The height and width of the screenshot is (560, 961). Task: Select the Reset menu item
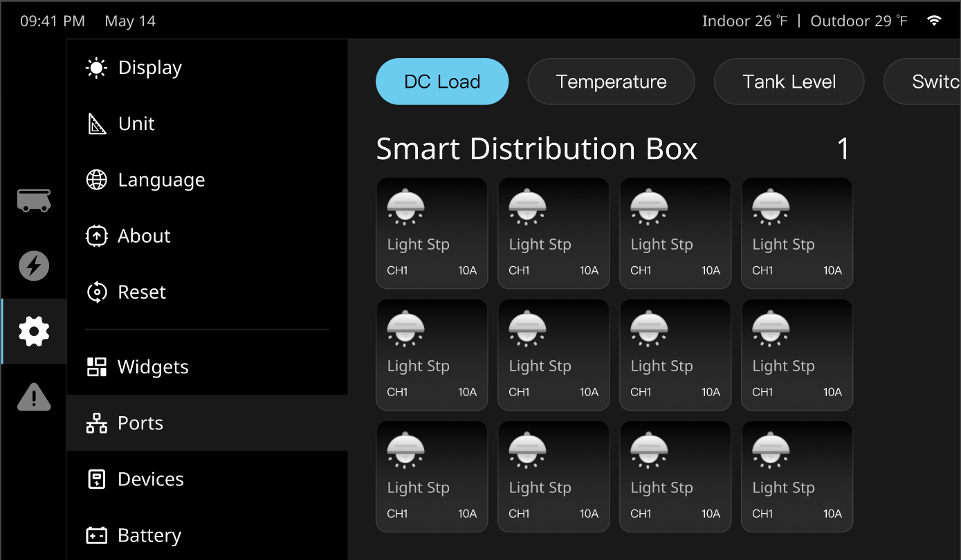pos(141,292)
